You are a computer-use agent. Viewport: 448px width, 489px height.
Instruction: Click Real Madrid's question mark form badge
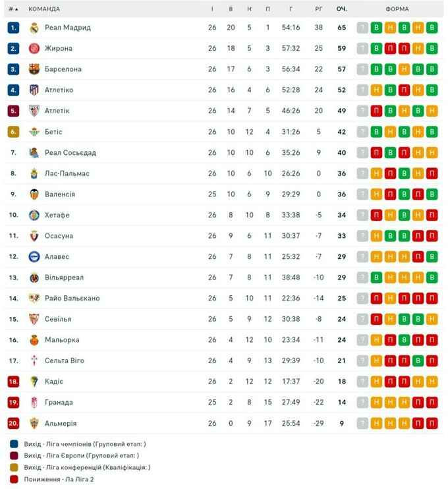362,28
